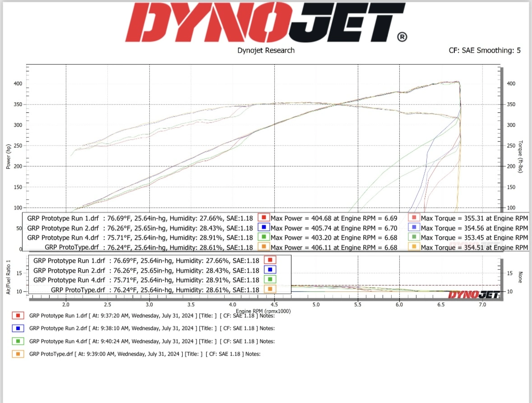Click 'GRP Prototype Run 2.drf' in power legend
Image resolution: width=532 pixels, height=403 pixels.
coord(63,228)
